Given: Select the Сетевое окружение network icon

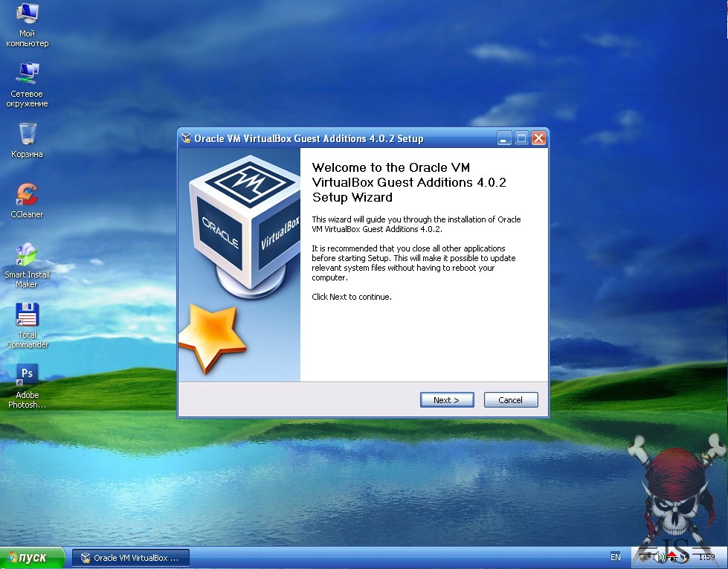Looking at the screenshot, I should click(x=27, y=86).
